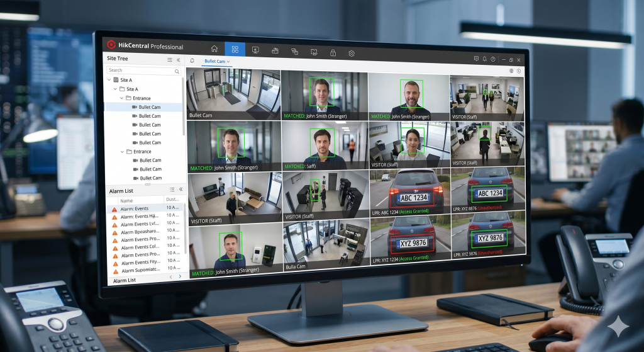The height and width of the screenshot is (352, 644).
Task: Select the 'Alarm Supomiatc...' row
Action: 147,270
